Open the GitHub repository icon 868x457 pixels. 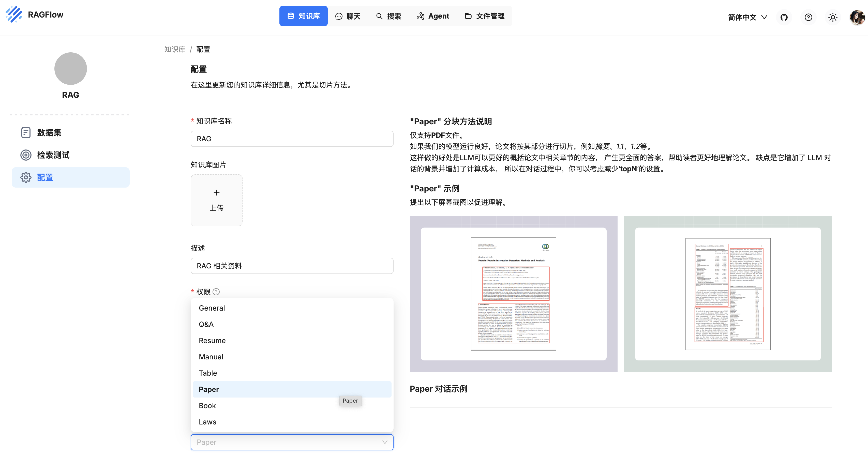(784, 17)
